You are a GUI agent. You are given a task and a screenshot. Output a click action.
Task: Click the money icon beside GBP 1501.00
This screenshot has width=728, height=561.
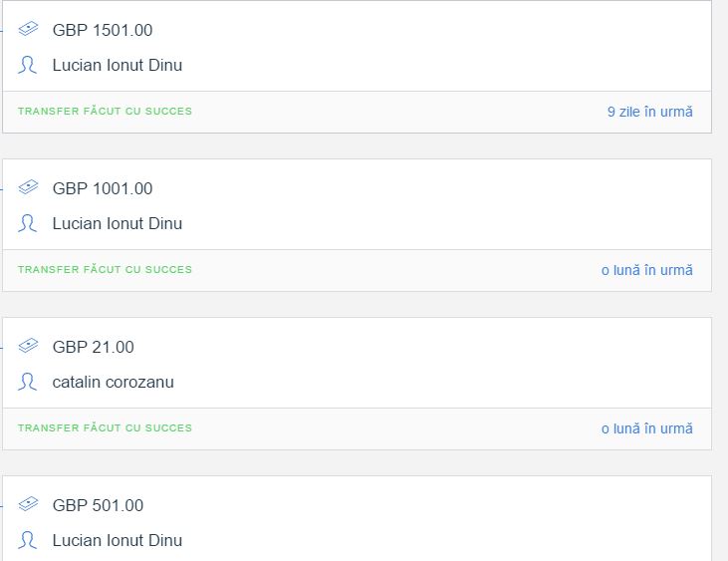28,30
